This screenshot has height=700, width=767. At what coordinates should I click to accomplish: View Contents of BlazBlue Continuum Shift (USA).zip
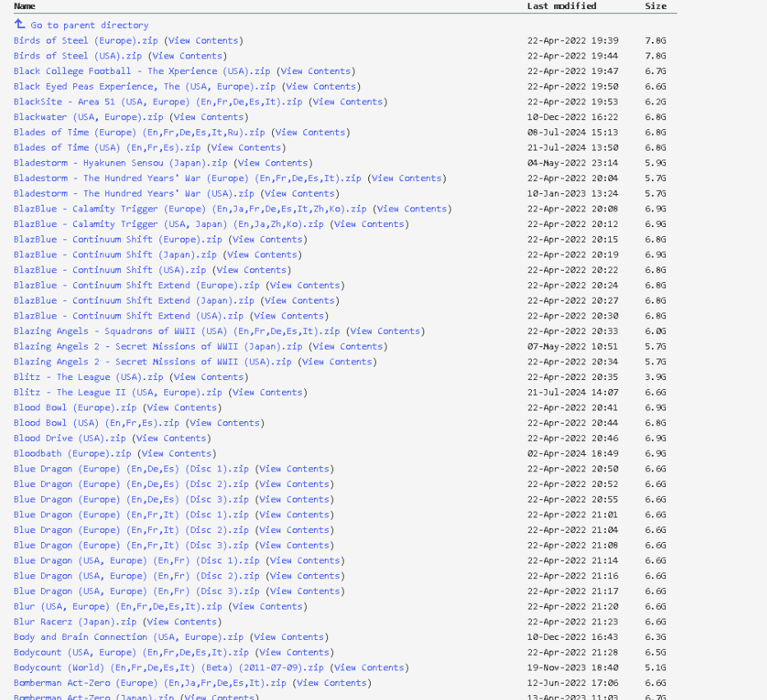click(x=252, y=270)
